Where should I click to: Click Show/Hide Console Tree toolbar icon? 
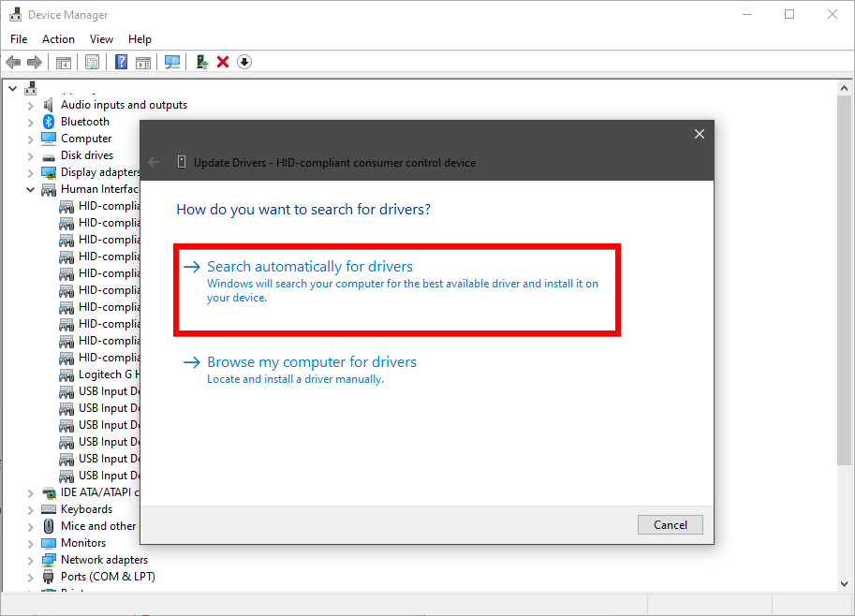[x=64, y=62]
